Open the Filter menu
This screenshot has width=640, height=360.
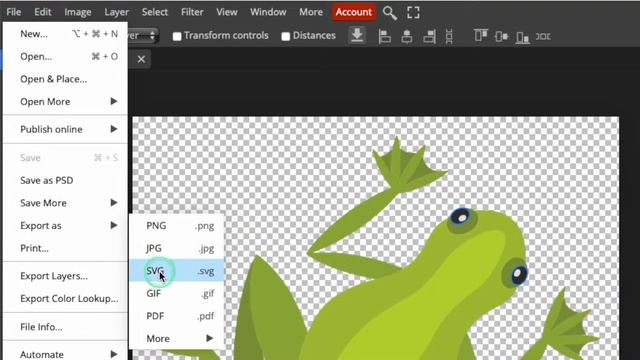pos(192,12)
